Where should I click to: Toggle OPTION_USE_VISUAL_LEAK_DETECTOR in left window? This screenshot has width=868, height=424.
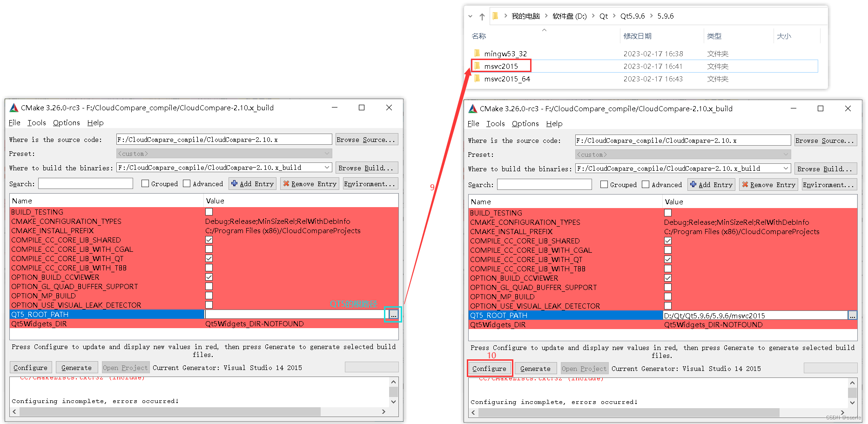pos(209,305)
